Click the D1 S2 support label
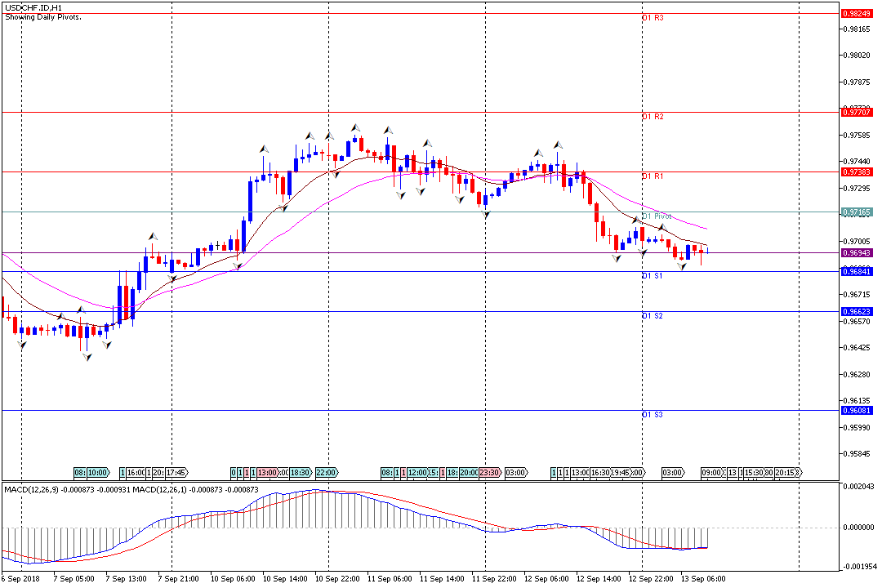The width and height of the screenshot is (882, 588). 653,316
